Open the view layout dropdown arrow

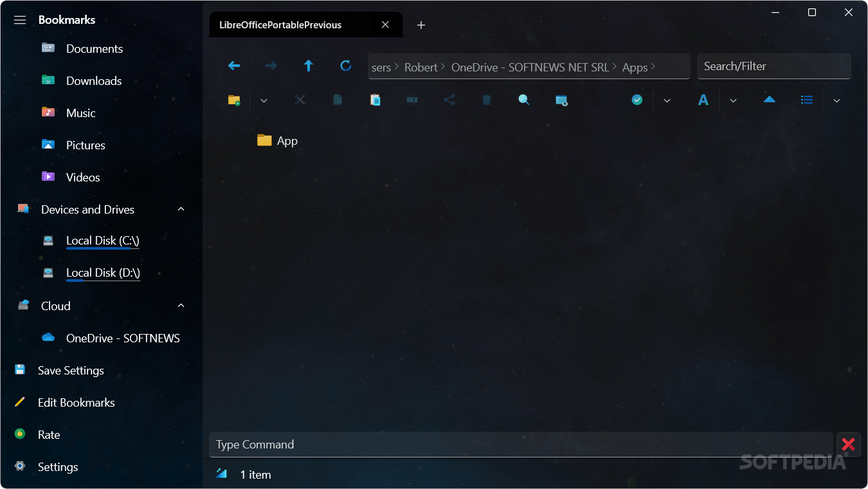click(836, 100)
